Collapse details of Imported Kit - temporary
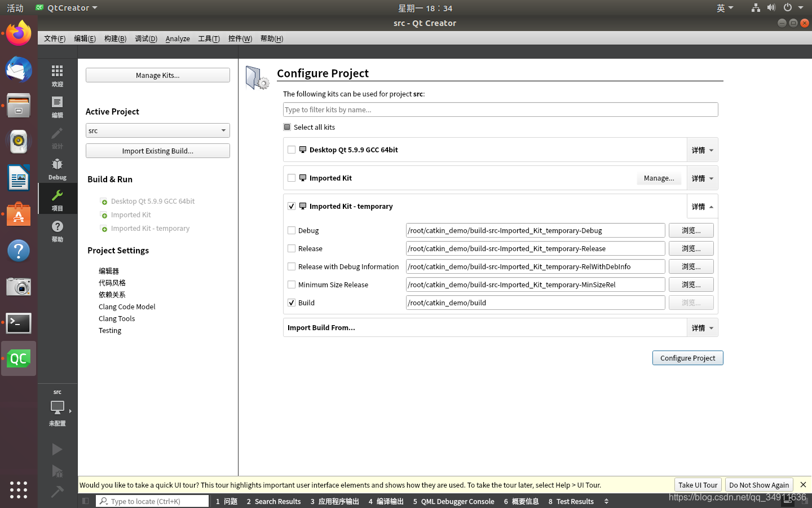 click(x=702, y=207)
